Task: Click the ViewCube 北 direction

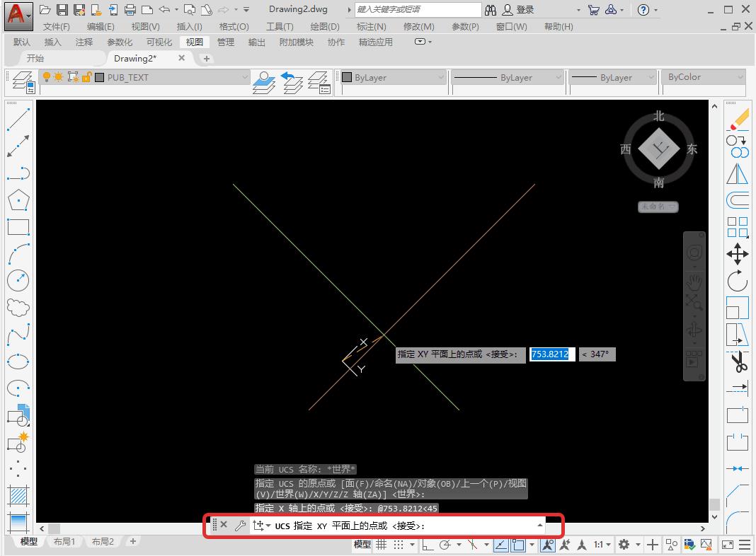Action: (x=658, y=116)
